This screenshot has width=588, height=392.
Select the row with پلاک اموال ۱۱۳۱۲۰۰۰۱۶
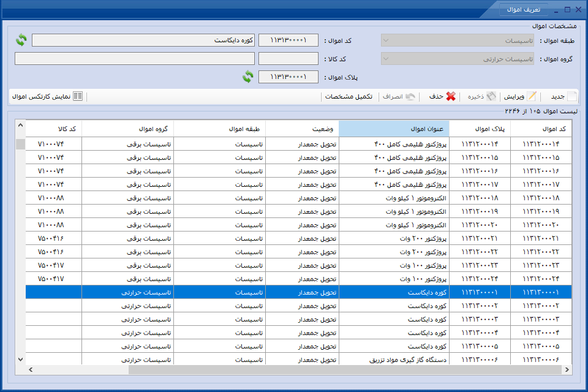point(298,171)
